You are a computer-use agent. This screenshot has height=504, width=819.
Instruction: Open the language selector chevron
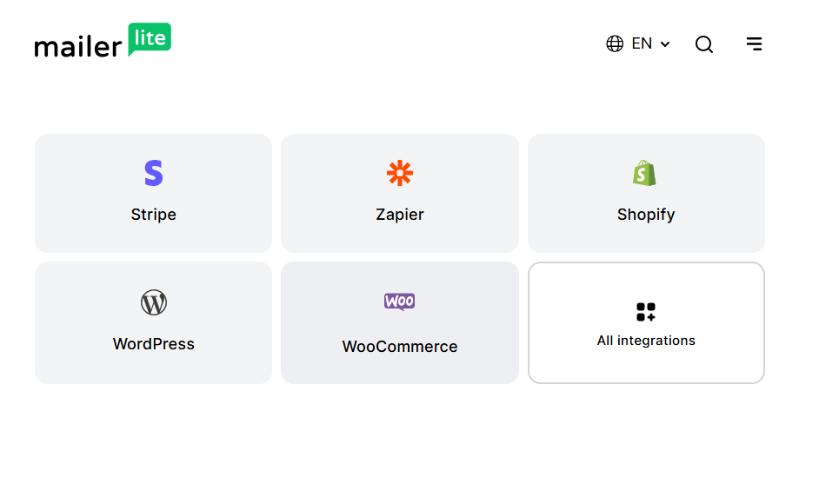[x=665, y=44]
